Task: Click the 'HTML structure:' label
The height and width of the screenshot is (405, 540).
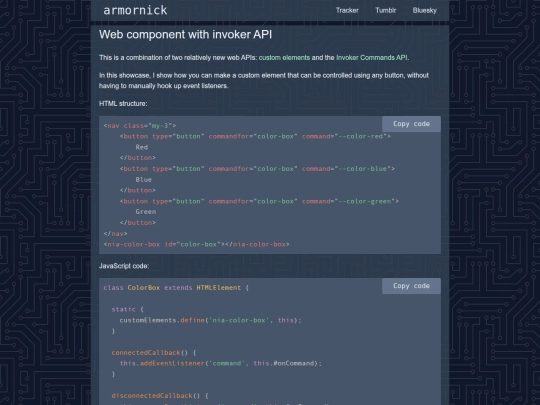Action: (123, 104)
